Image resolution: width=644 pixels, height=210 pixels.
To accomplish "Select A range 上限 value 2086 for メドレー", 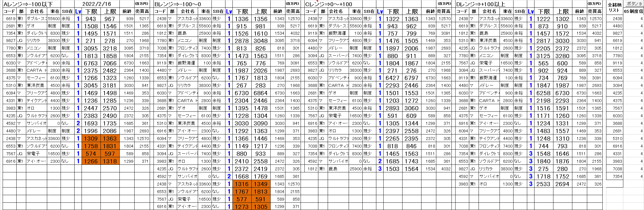I will [x=110, y=131].
